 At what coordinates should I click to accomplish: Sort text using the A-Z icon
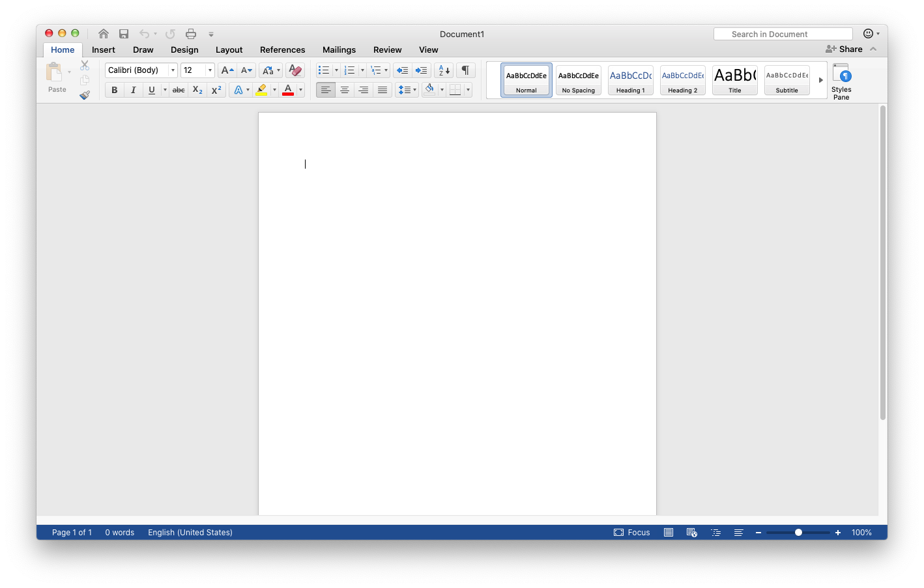pos(444,70)
